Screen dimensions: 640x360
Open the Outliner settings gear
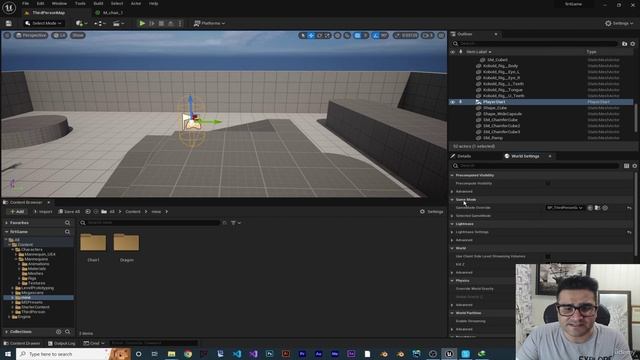click(x=633, y=43)
